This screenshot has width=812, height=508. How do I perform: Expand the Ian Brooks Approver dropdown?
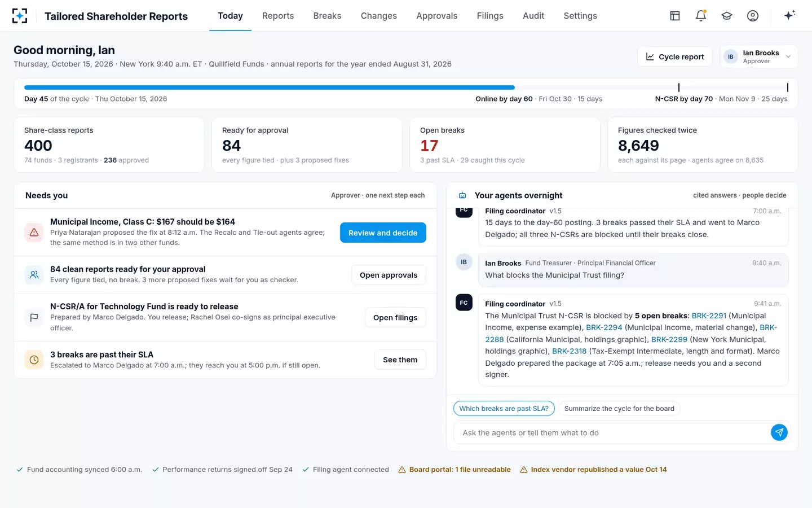[x=759, y=56]
